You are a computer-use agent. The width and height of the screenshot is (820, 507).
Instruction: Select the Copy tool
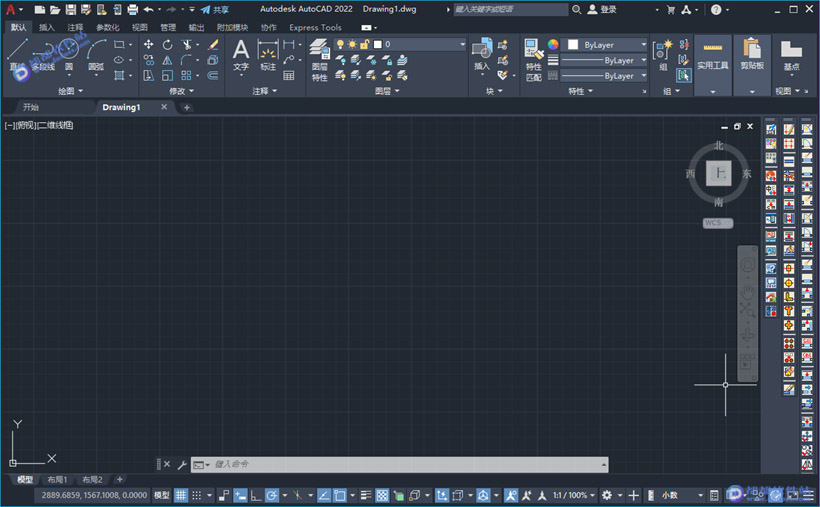(149, 60)
